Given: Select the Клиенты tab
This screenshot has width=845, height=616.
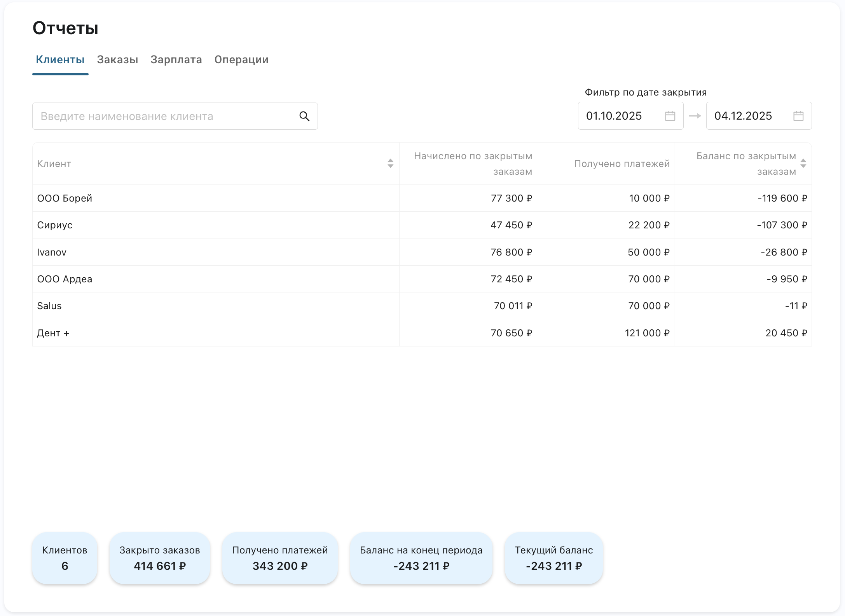Looking at the screenshot, I should pyautogui.click(x=60, y=59).
